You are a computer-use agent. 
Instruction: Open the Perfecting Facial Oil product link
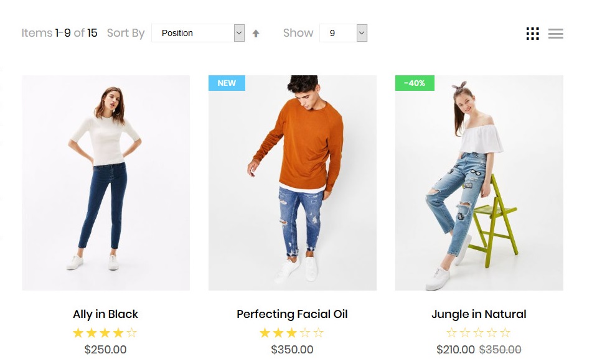tap(292, 314)
